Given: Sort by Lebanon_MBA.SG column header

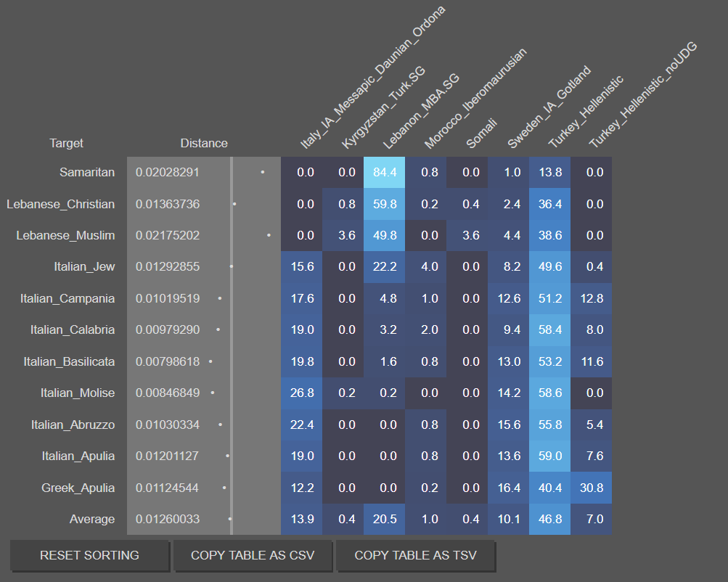Looking at the screenshot, I should [x=421, y=111].
